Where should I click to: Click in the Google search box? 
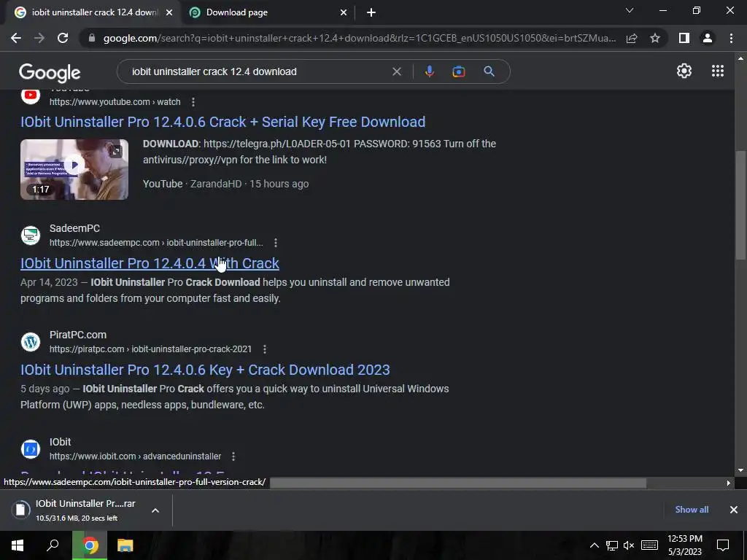click(x=258, y=71)
